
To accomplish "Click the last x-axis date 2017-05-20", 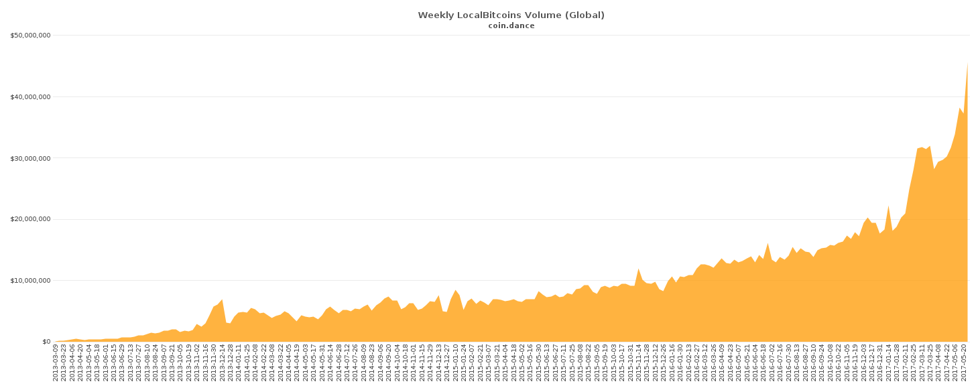I will 964,363.
